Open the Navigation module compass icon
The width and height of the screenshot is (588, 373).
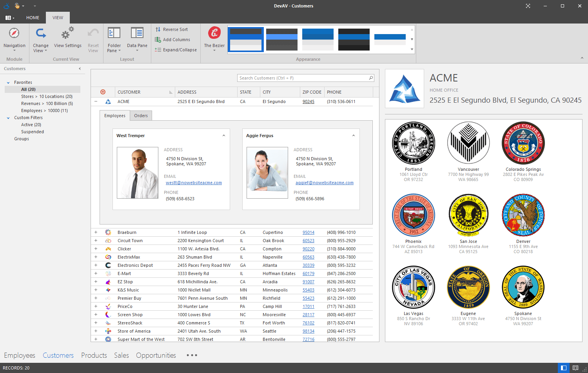(x=15, y=34)
